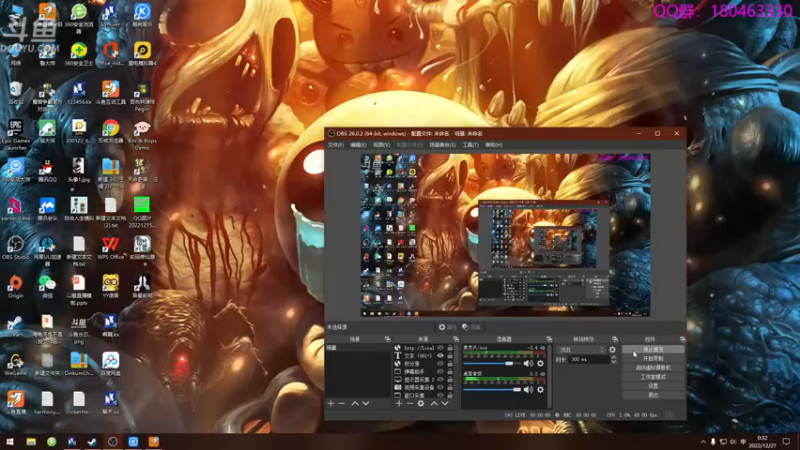This screenshot has width=800, height=450.
Task: Move source down in the sources panel
Action: click(x=445, y=404)
